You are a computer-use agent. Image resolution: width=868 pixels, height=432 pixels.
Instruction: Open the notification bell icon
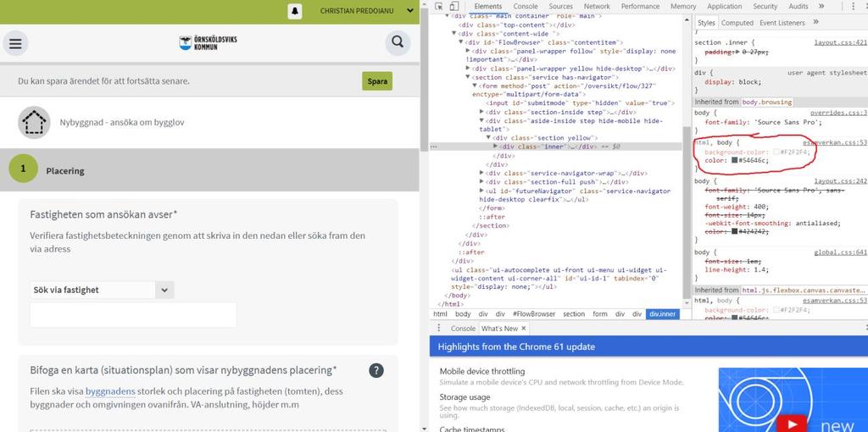pos(295,11)
